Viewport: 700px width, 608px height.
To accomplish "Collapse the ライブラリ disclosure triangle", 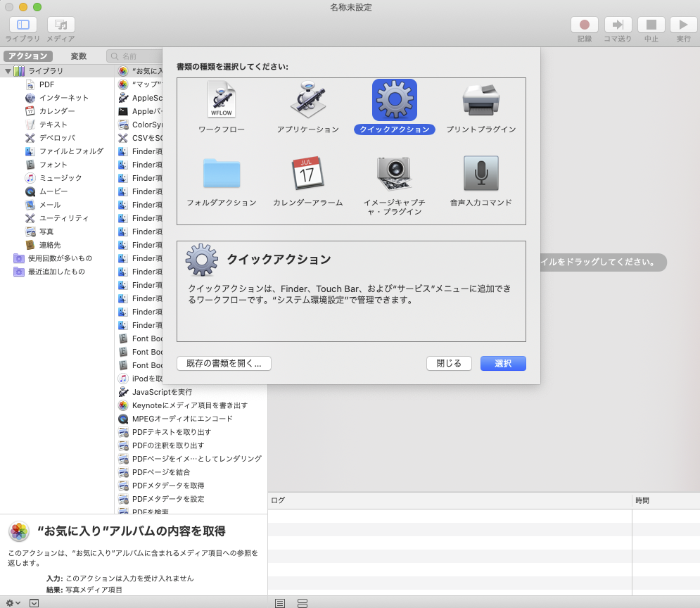I will [x=8, y=71].
